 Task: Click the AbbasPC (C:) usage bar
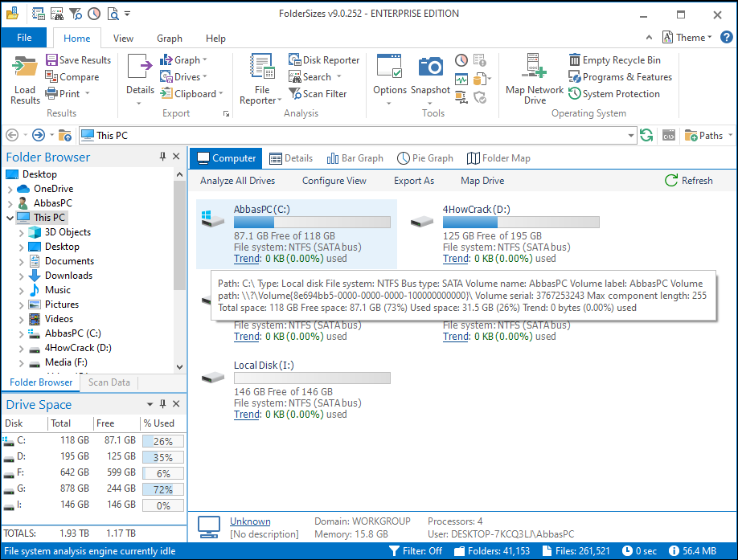click(x=312, y=222)
